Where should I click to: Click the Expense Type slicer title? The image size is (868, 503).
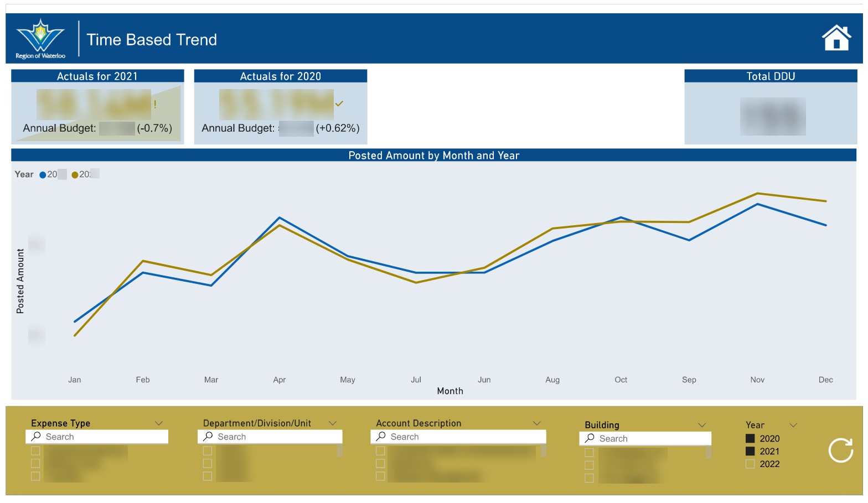point(61,423)
